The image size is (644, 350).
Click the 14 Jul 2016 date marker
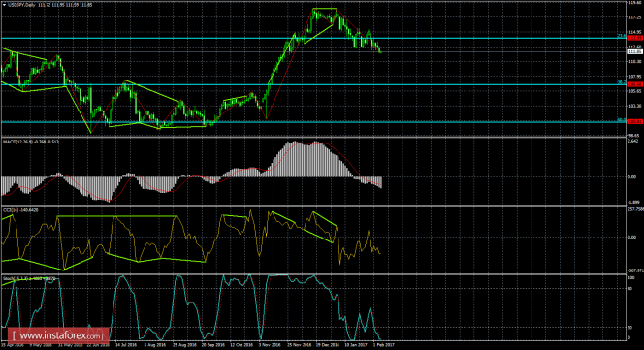click(124, 345)
